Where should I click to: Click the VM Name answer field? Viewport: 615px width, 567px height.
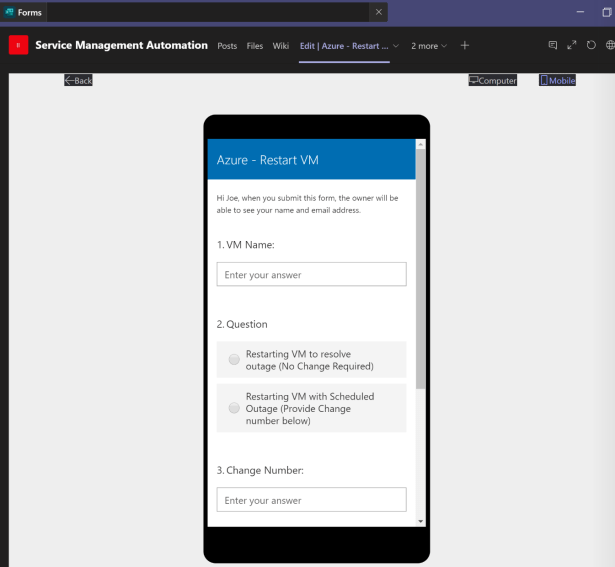pyautogui.click(x=311, y=274)
